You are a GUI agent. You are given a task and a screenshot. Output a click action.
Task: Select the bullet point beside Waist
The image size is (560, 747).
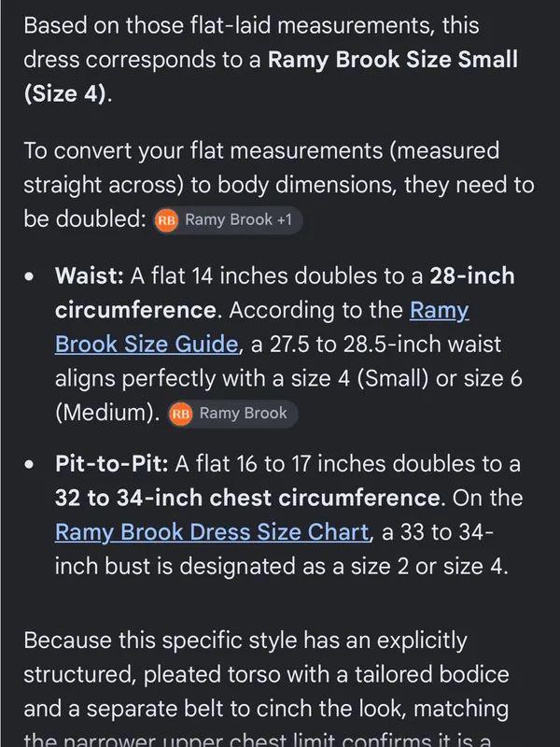tap(29, 276)
